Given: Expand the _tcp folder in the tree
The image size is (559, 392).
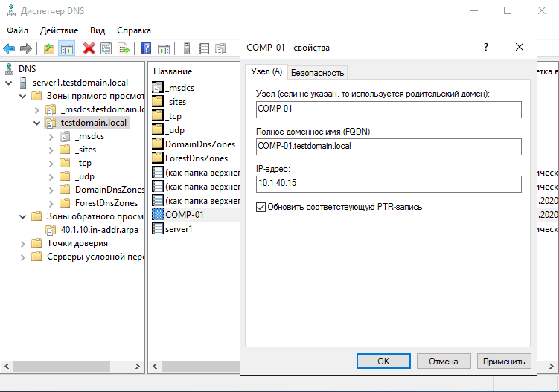Looking at the screenshot, I should [51, 163].
